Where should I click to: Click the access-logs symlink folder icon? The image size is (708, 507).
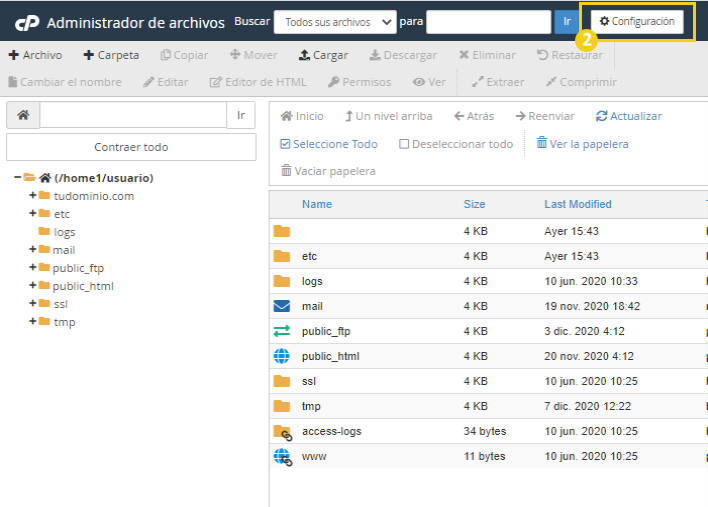(x=283, y=432)
